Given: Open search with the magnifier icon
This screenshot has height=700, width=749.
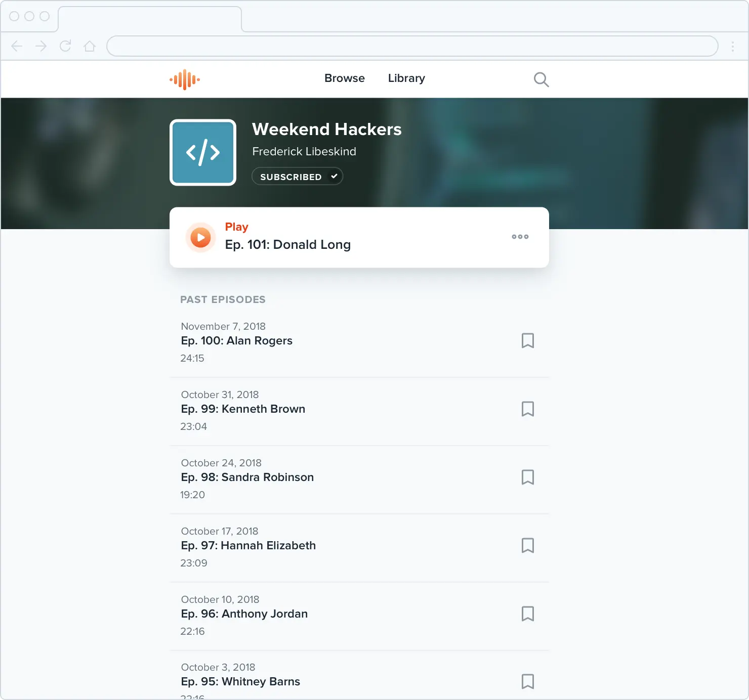Looking at the screenshot, I should (x=541, y=79).
